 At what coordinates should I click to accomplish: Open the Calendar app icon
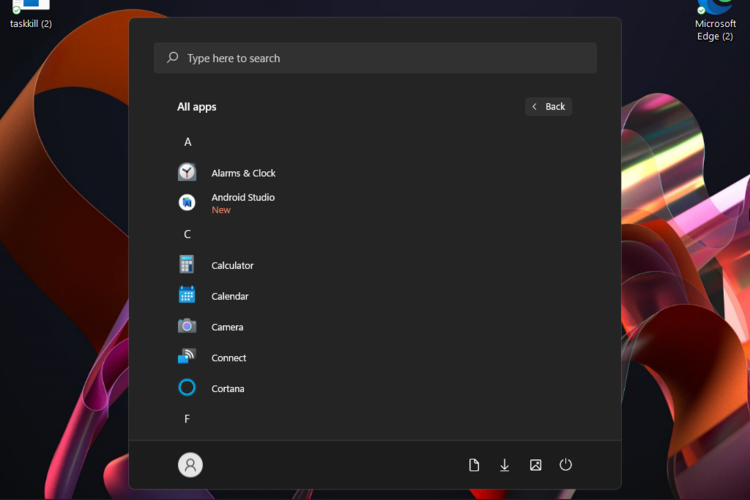(187, 295)
